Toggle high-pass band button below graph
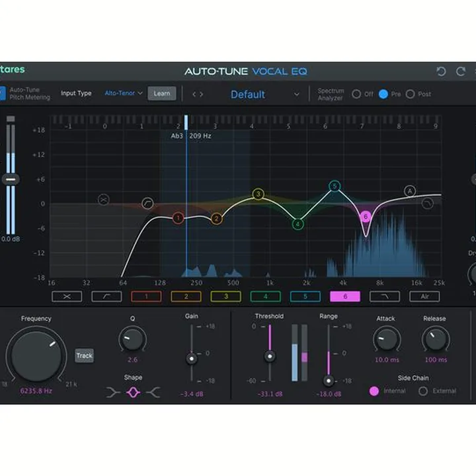This screenshot has width=476, height=476. click(x=106, y=297)
